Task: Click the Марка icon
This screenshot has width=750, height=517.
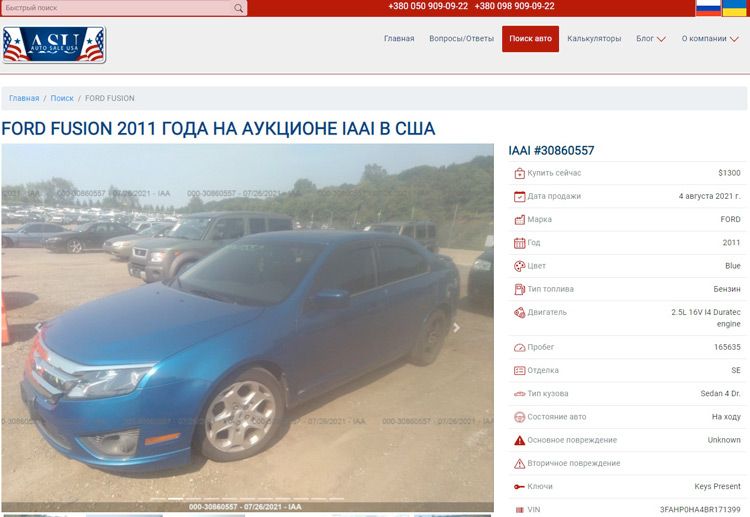Action: (519, 220)
